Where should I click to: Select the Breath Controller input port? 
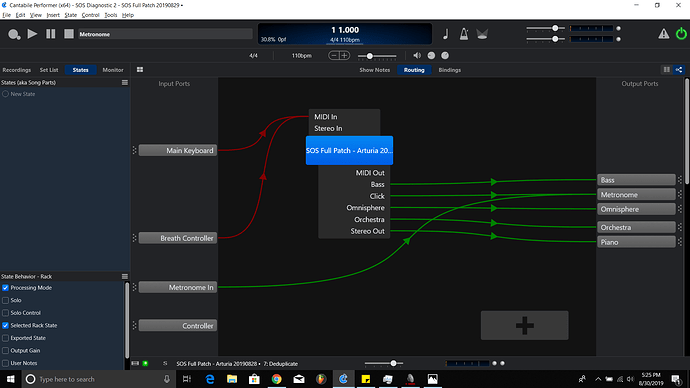(x=178, y=238)
